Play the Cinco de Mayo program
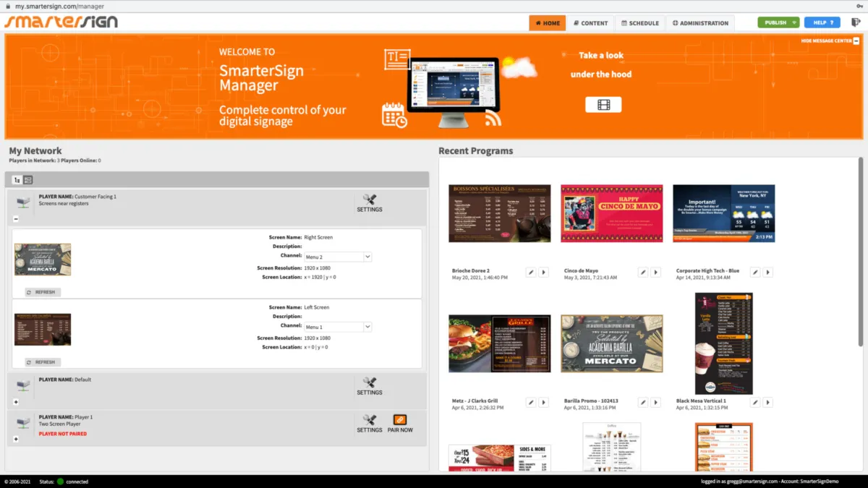This screenshot has height=488, width=868. (x=656, y=272)
